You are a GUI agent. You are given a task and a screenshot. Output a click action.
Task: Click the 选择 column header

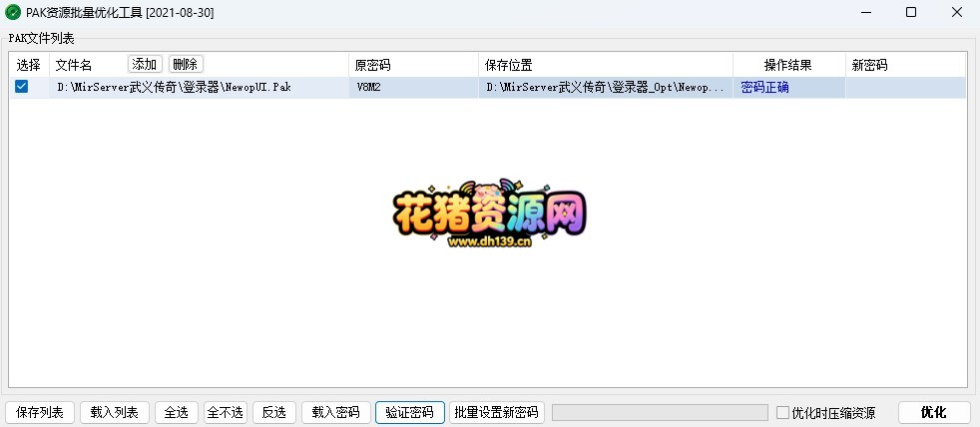click(x=29, y=65)
